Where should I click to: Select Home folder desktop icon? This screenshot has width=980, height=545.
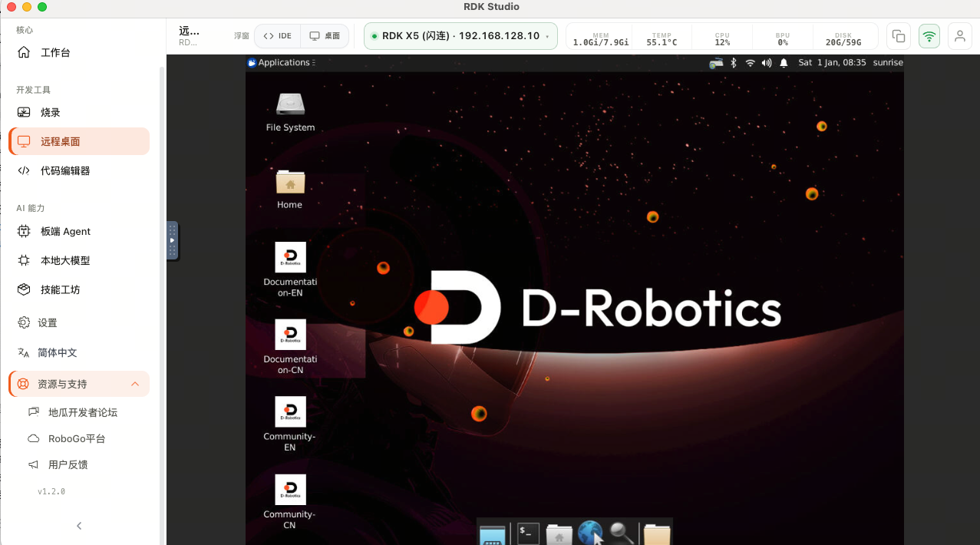290,189
